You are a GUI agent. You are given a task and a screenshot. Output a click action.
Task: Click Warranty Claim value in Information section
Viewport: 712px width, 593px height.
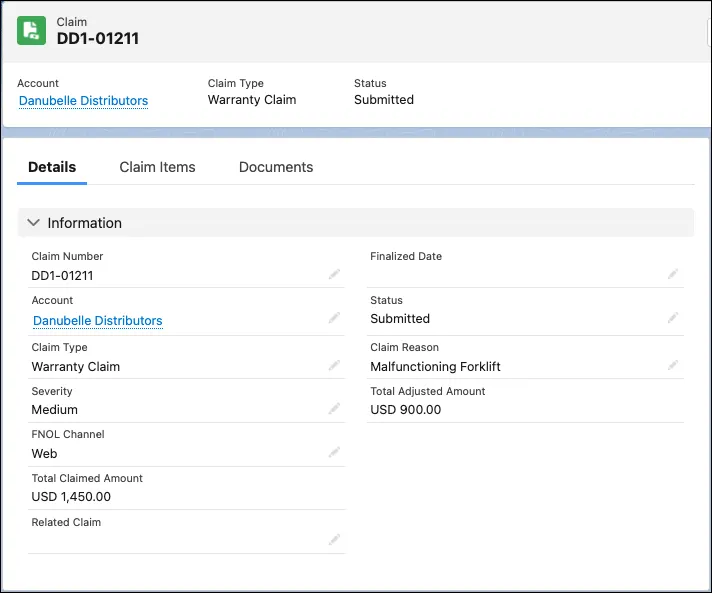coord(75,366)
